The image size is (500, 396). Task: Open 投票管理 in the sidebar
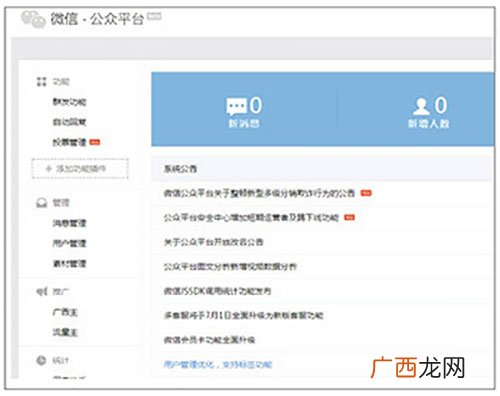pos(69,142)
